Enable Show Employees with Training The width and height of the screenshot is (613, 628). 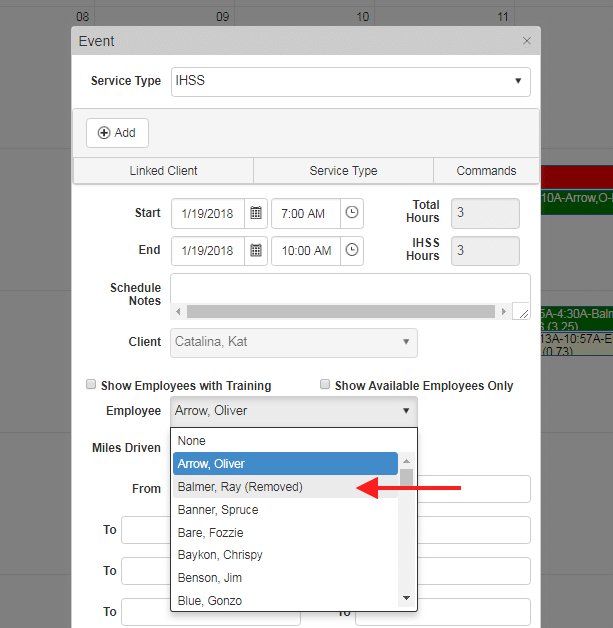92,385
